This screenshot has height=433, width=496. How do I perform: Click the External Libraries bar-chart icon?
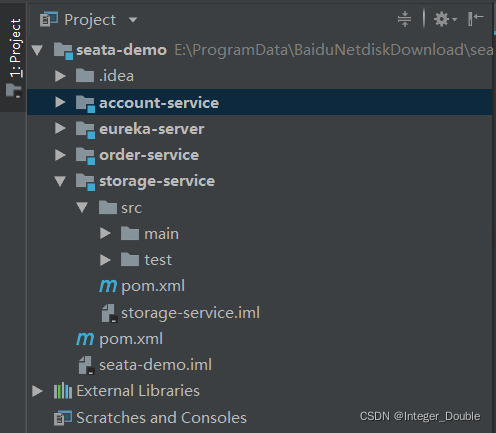tap(63, 391)
